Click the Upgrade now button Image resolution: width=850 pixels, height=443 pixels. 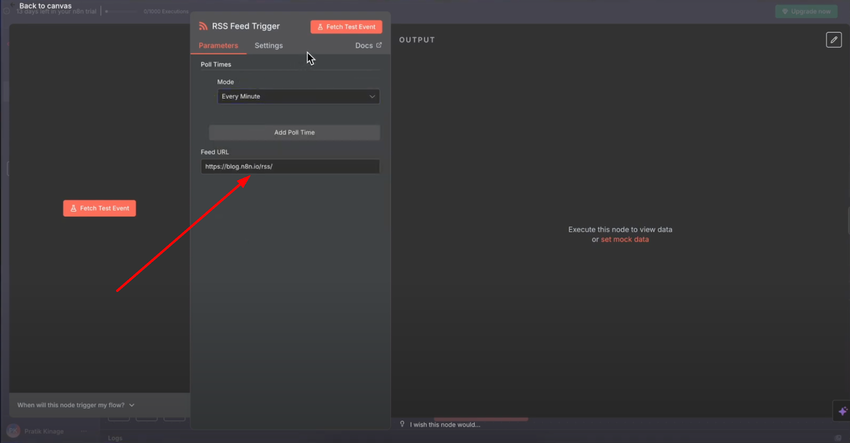pyautogui.click(x=806, y=11)
